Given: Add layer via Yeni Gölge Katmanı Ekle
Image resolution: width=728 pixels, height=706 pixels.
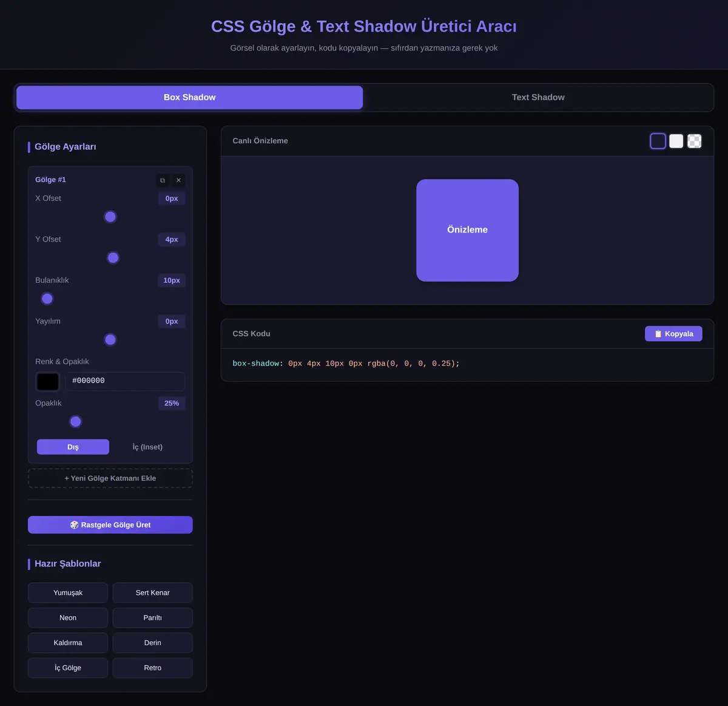Looking at the screenshot, I should point(110,478).
